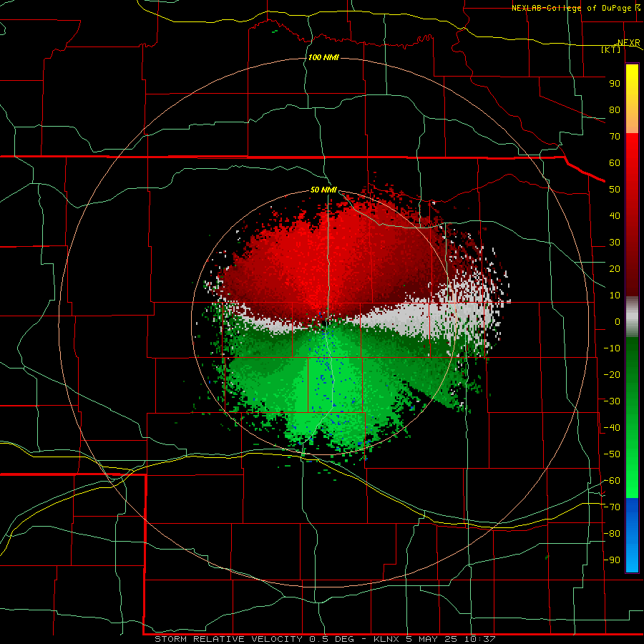
Task: Click the "NEXR" label above the scale
Action: click(629, 43)
